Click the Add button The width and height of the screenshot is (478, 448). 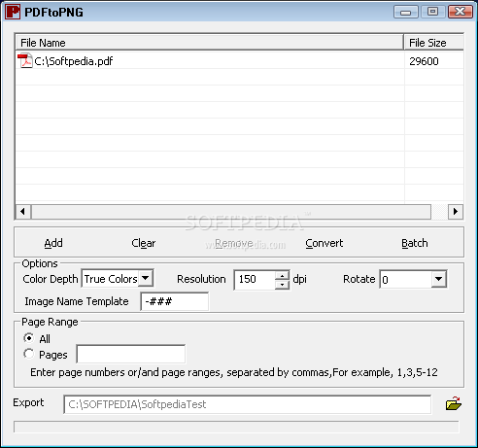pyautogui.click(x=53, y=243)
